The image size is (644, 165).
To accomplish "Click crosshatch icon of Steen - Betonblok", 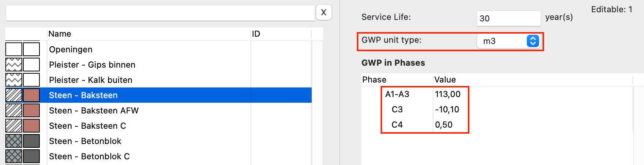I will 14,141.
